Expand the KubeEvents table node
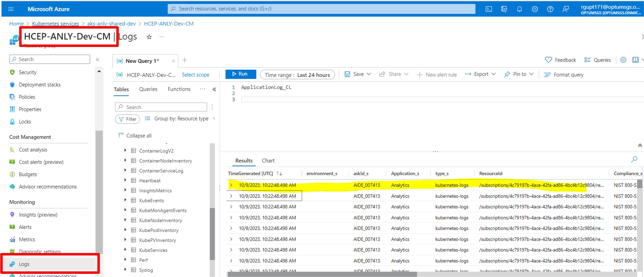Viewport: 644px width, 277px height. [x=125, y=200]
